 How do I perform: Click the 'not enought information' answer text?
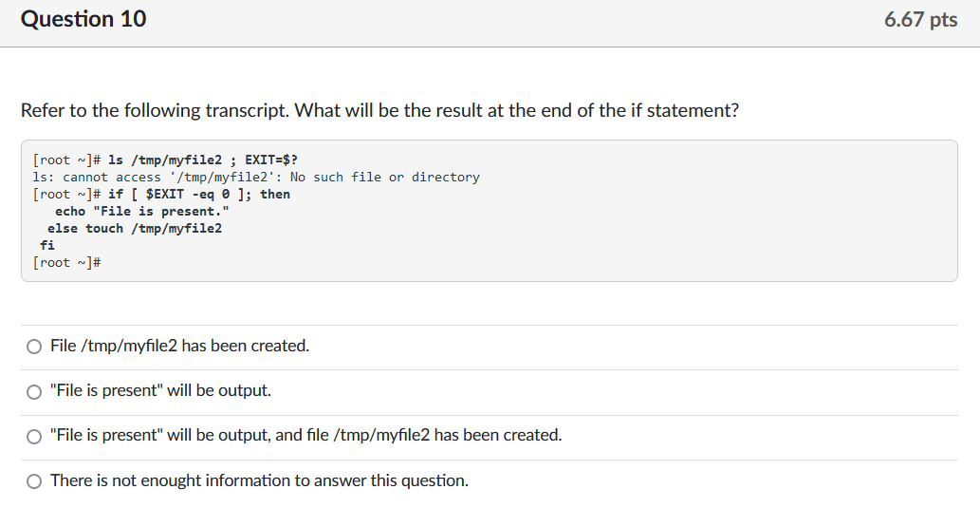(259, 480)
